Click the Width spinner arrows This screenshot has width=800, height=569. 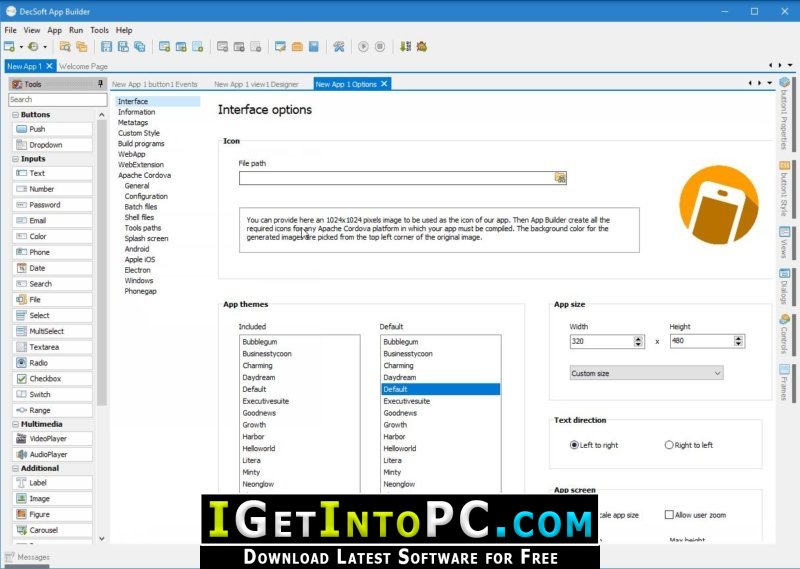(638, 341)
